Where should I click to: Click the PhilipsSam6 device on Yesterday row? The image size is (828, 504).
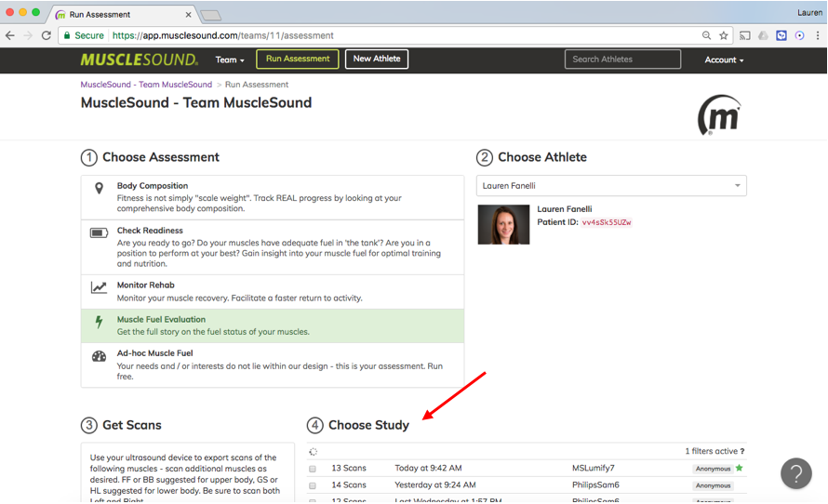click(595, 485)
